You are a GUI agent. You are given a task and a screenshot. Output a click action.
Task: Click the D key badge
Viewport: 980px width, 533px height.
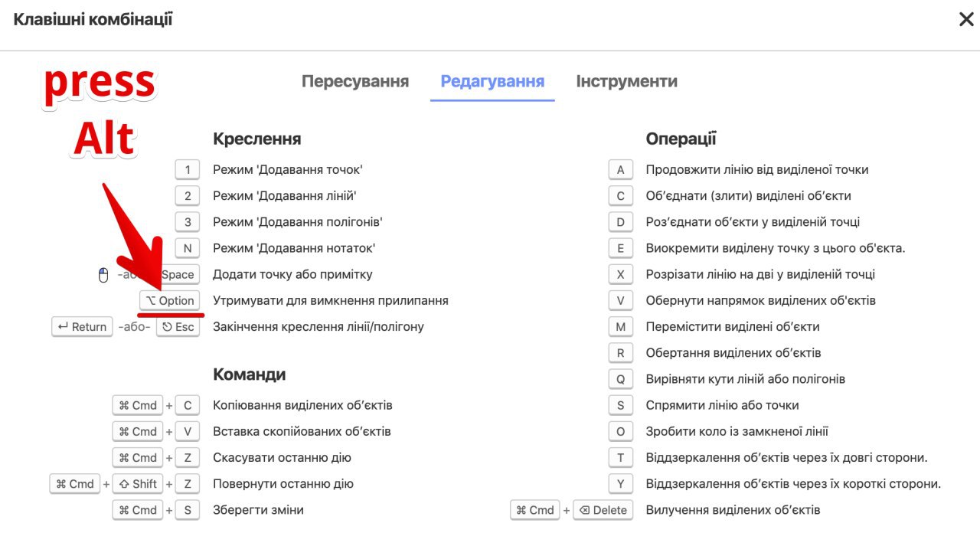pyautogui.click(x=621, y=222)
